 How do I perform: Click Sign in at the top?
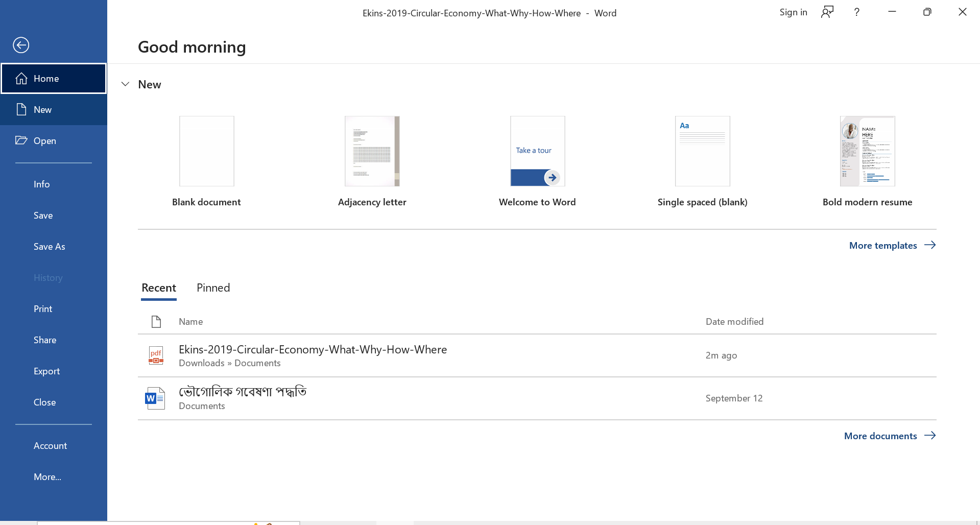tap(793, 12)
